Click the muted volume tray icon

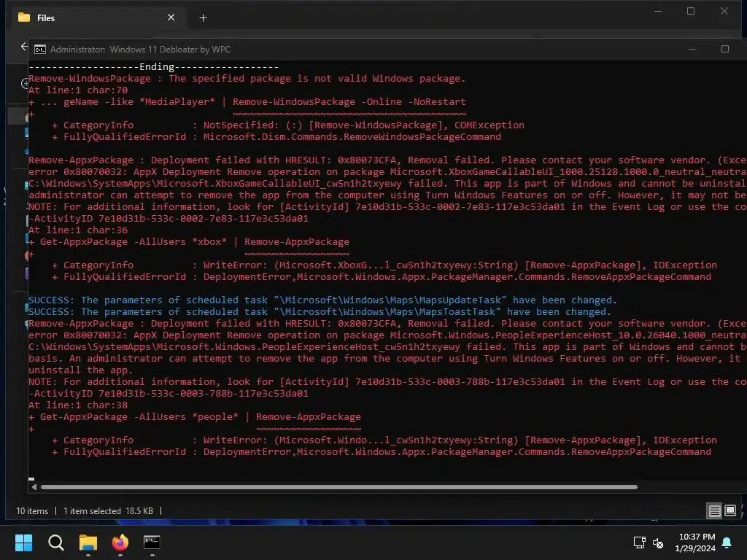pyautogui.click(x=658, y=542)
